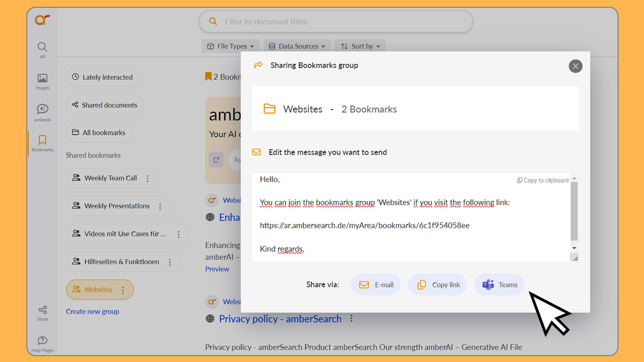
Task: Show Lately interacted documents
Action: pos(102,77)
